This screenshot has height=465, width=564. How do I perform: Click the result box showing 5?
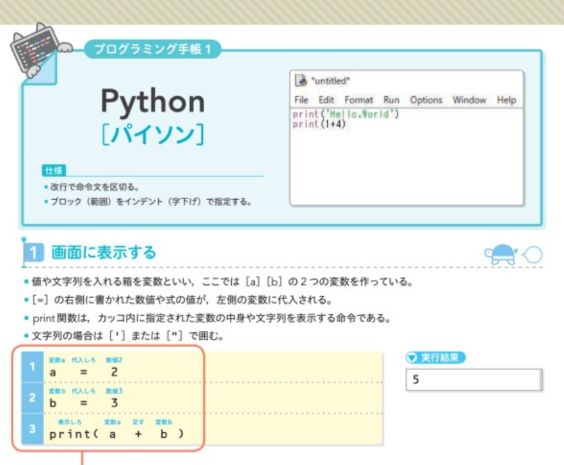click(x=474, y=380)
